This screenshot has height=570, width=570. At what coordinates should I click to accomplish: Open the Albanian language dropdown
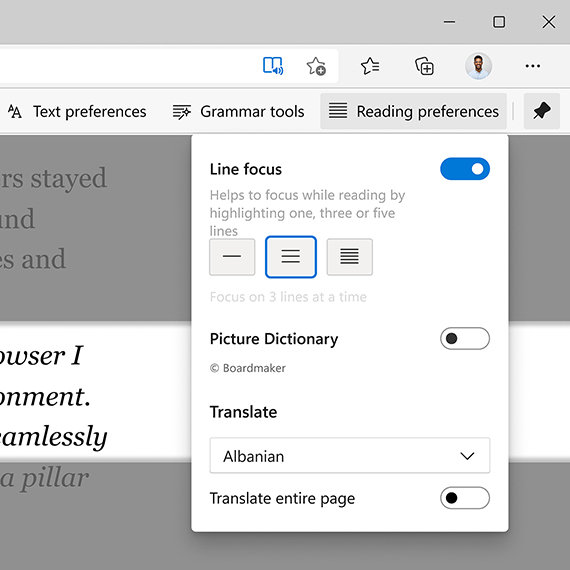[349, 455]
